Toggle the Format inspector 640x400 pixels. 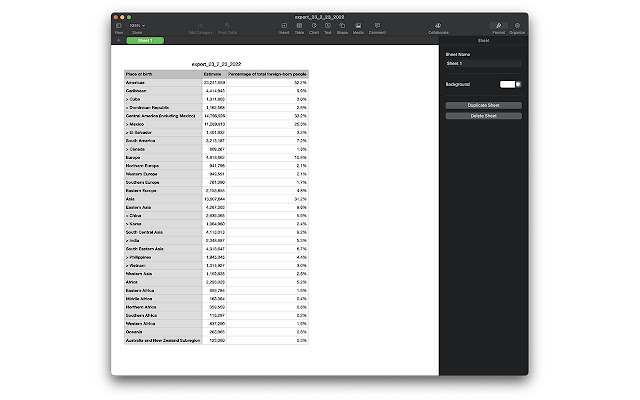(498, 25)
